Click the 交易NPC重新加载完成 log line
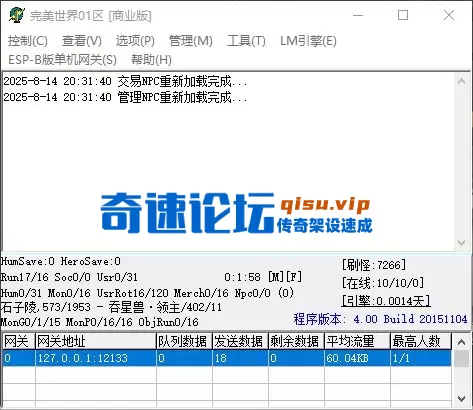The image size is (473, 410). (125, 81)
